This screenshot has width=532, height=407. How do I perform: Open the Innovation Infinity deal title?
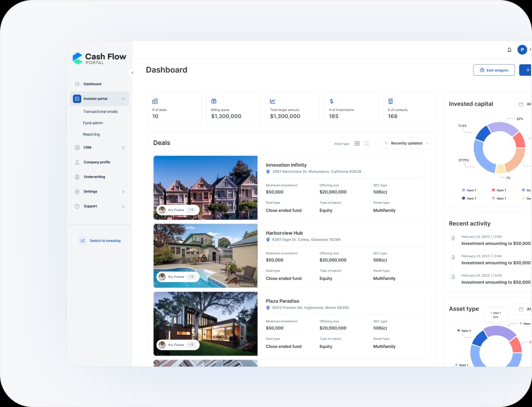point(286,165)
